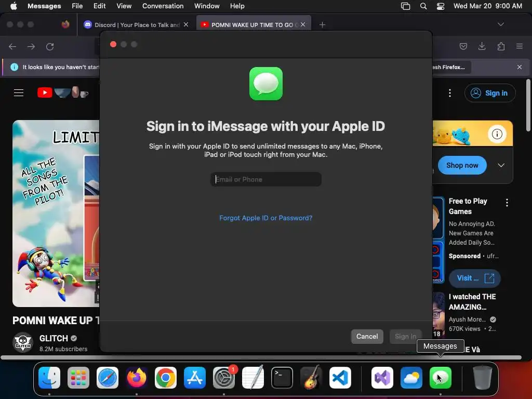Open Firefox Pocket save icon
This screenshot has width=532, height=399.
point(463,46)
